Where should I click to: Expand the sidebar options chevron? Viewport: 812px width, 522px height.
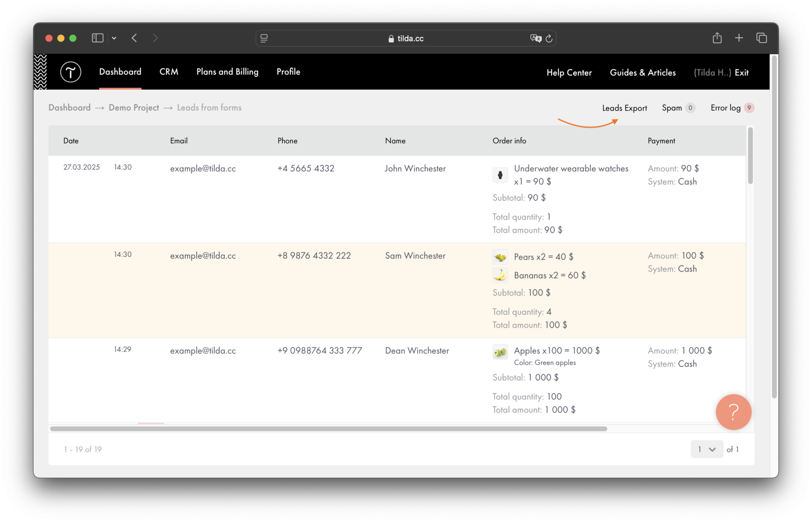click(114, 38)
